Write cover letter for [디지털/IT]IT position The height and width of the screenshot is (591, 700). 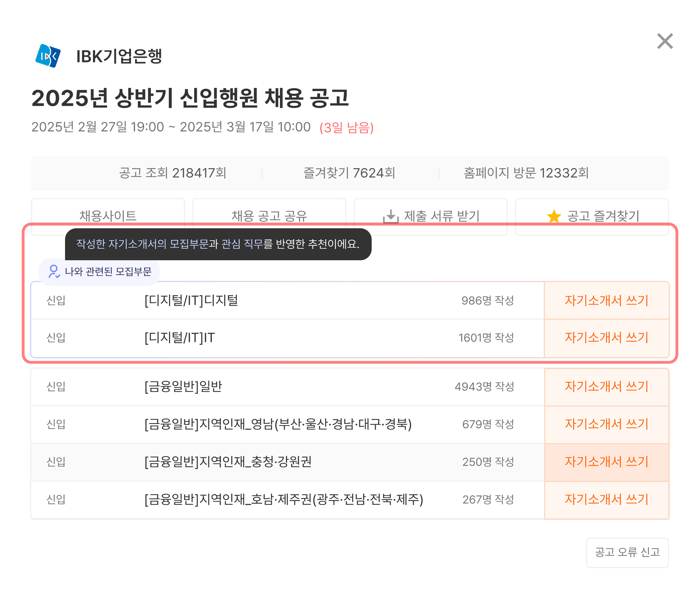coord(607,338)
